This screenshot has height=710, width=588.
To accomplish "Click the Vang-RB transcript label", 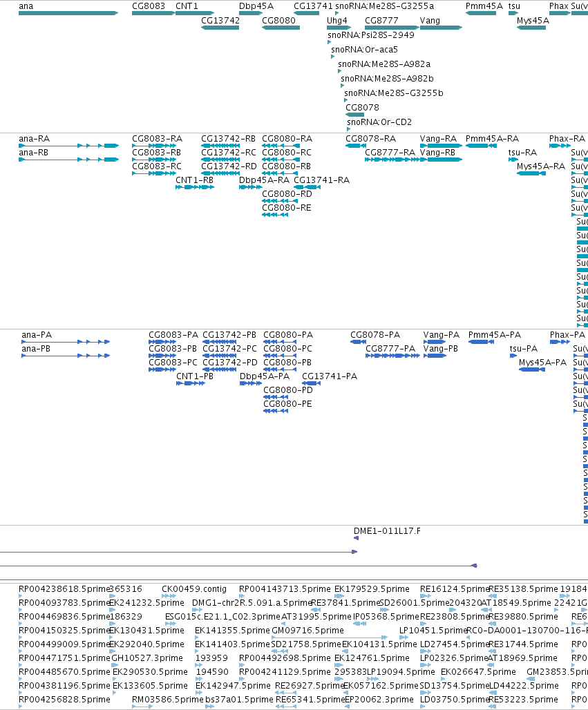I will (x=437, y=153).
